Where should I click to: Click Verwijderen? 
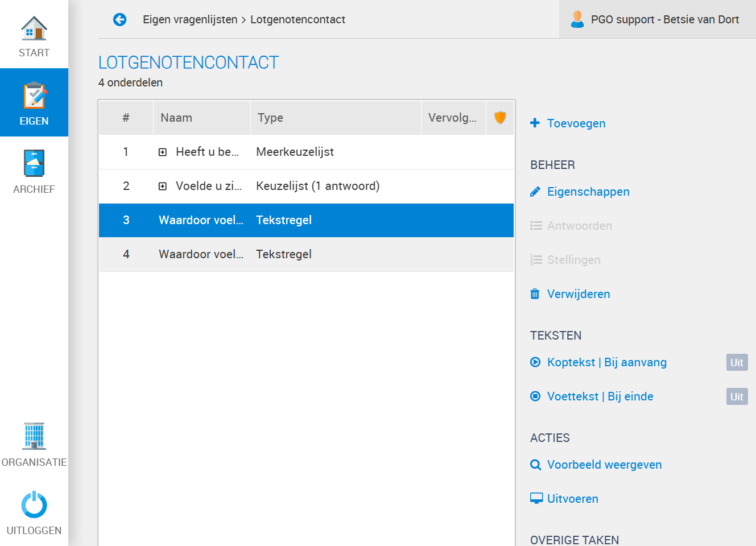point(579,294)
